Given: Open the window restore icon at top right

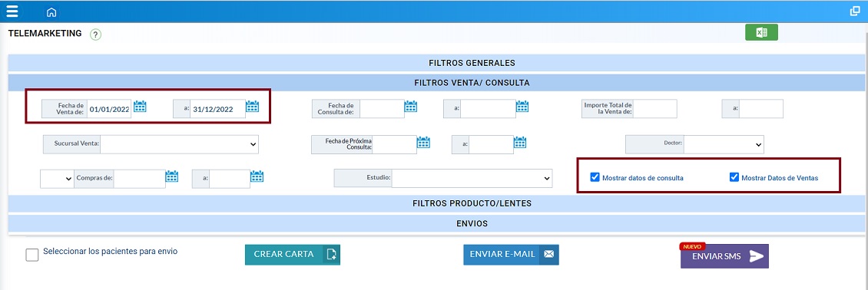Looking at the screenshot, I should tap(855, 11).
